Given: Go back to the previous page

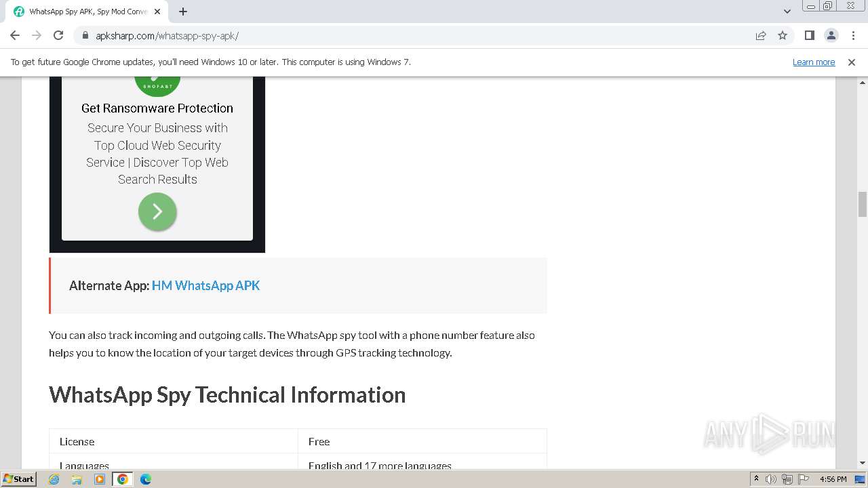Looking at the screenshot, I should [15, 35].
